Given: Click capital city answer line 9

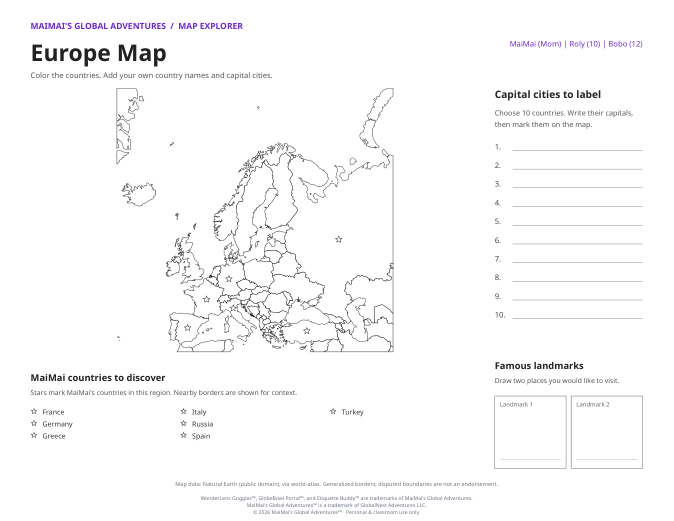Looking at the screenshot, I should coord(577,296).
